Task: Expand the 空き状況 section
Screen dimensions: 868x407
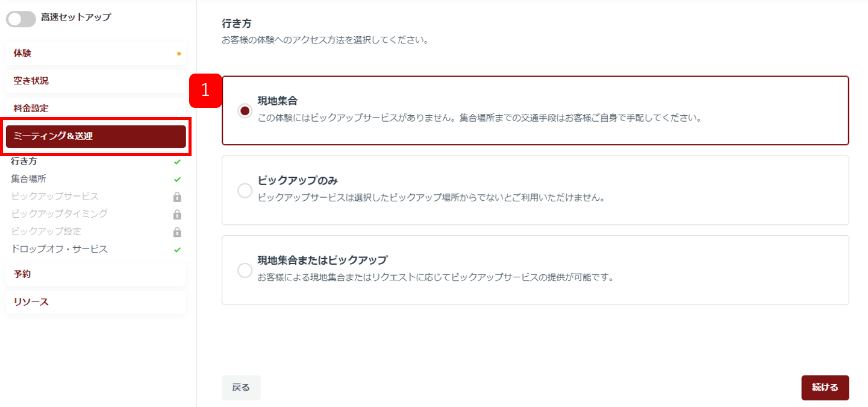Action: pos(96,81)
